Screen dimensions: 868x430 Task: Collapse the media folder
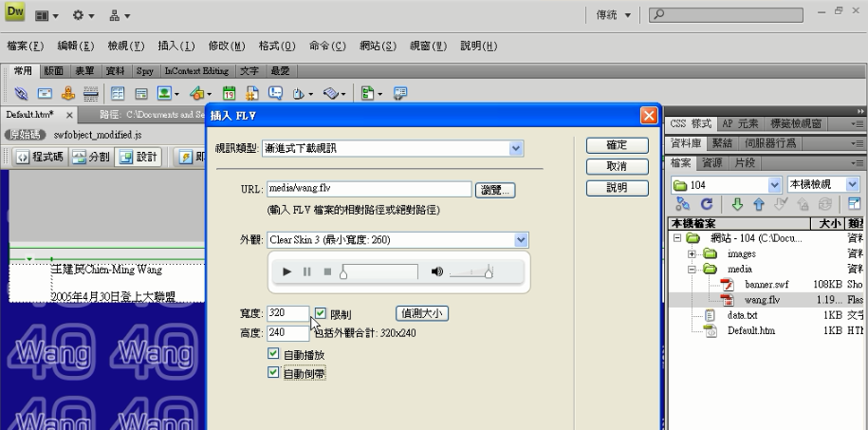pyautogui.click(x=692, y=270)
